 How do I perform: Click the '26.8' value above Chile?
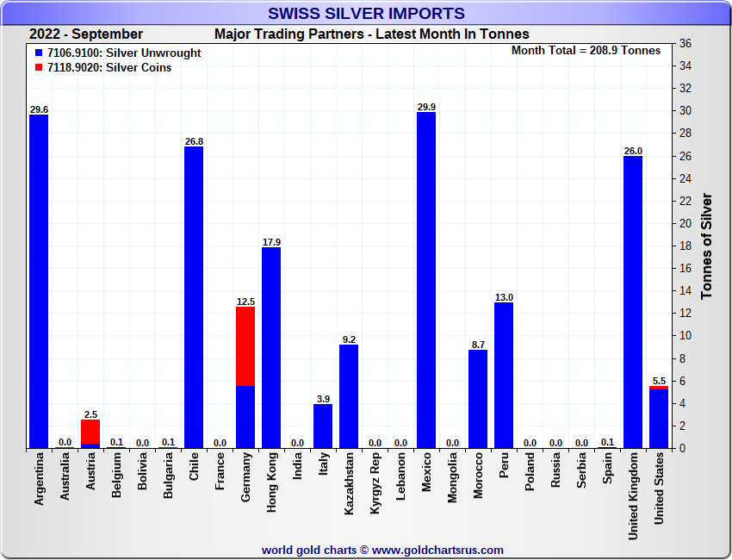(x=194, y=141)
